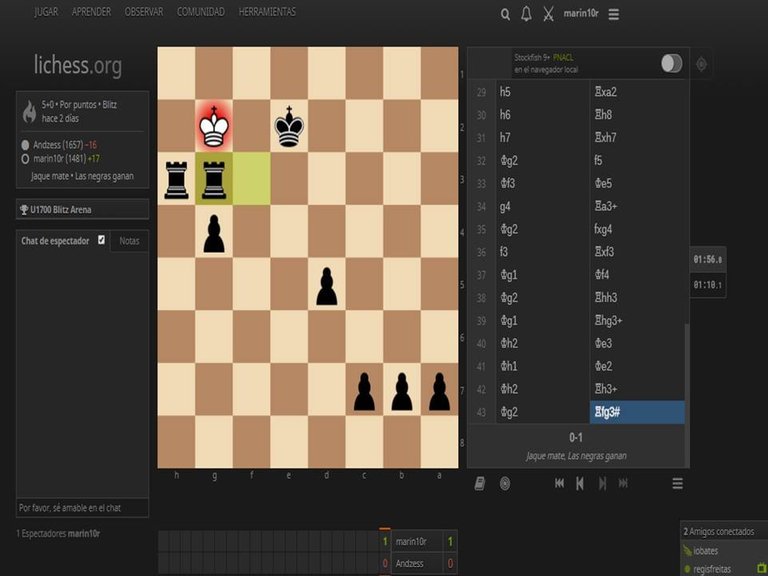Switch to the Notas tab
Image resolution: width=768 pixels, height=576 pixels.
pos(129,241)
